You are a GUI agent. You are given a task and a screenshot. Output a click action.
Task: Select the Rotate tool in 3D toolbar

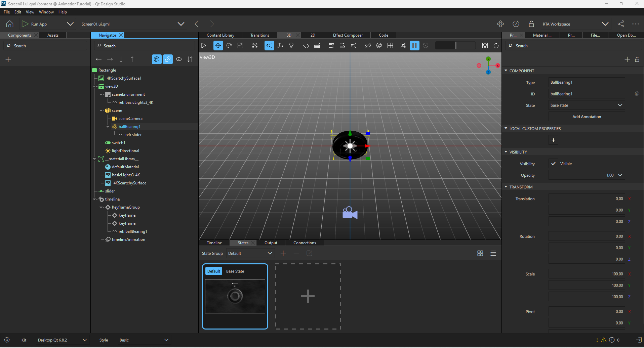[x=229, y=46]
